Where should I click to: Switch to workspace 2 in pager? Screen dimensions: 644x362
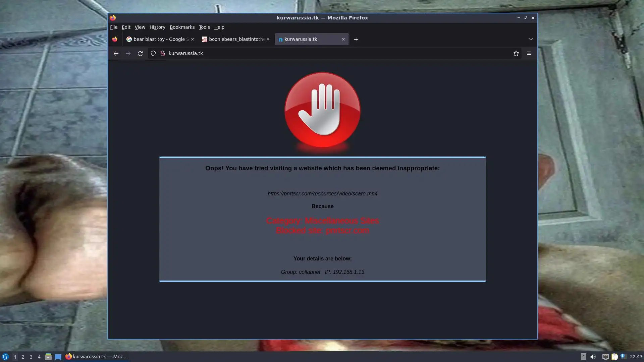pos(23,357)
